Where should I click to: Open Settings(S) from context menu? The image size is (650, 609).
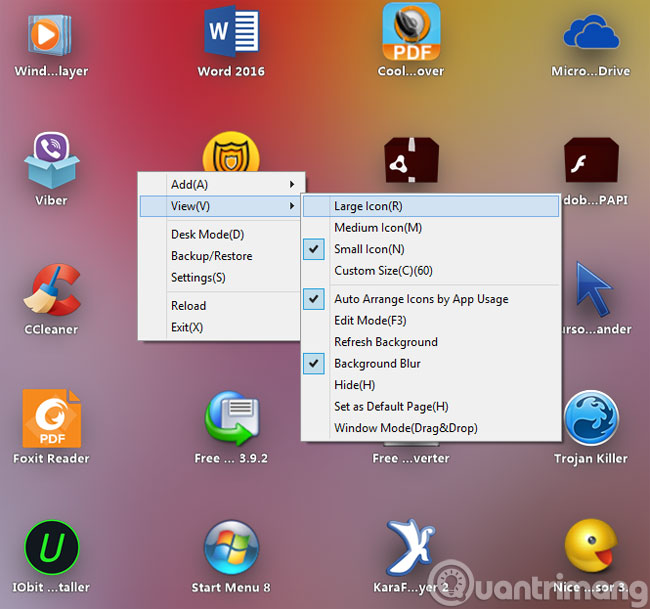220,277
